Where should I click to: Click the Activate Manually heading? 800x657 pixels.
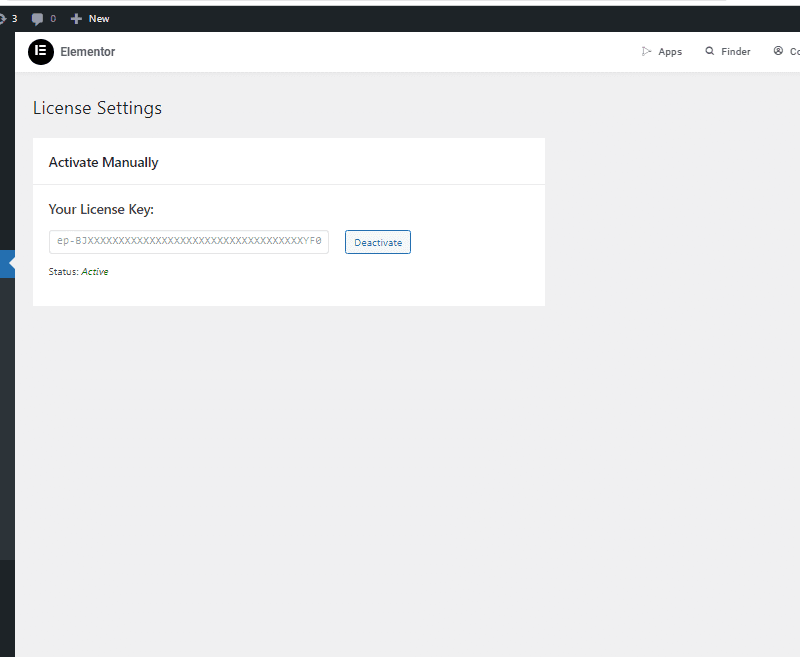point(104,162)
